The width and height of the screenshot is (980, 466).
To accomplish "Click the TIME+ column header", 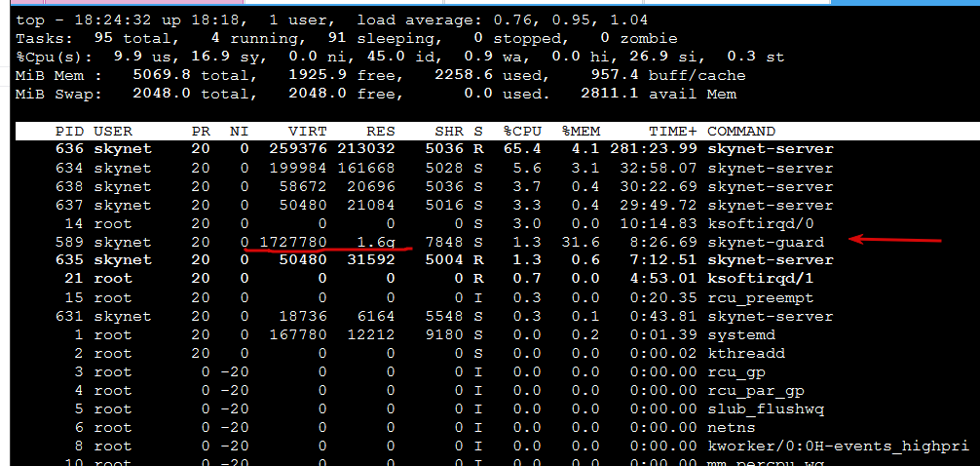I will (672, 132).
